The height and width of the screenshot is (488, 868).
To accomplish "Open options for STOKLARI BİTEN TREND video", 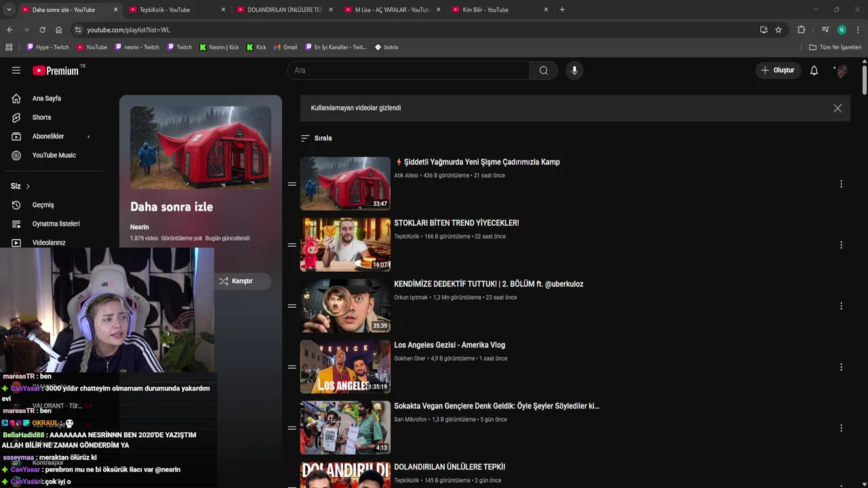I will point(841,245).
